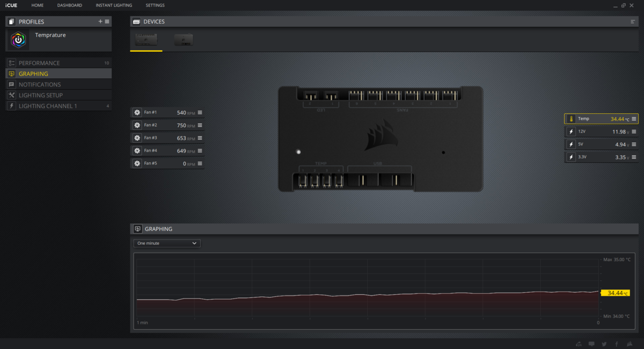Screen dimensions: 644x349
Task: Click the 12V lightning bolt icon
Action: tap(571, 132)
